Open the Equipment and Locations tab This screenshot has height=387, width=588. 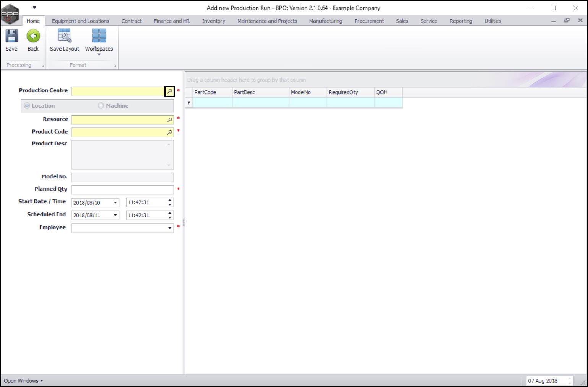81,21
